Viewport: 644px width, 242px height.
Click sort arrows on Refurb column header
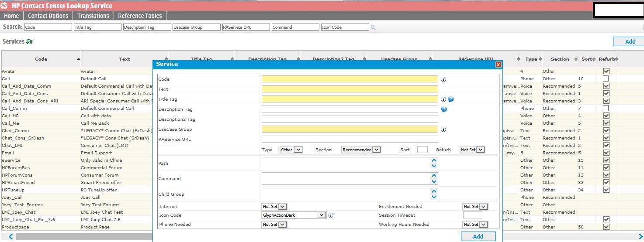pos(616,59)
